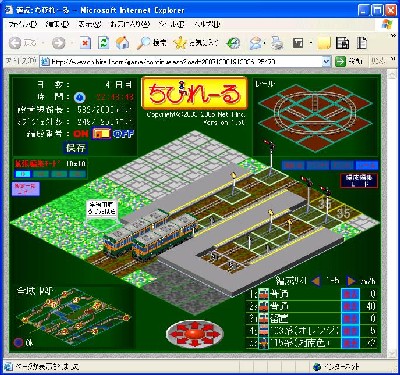Open the History clock-globe toolbar icon
This screenshot has height=375, width=400.
coord(233,43)
